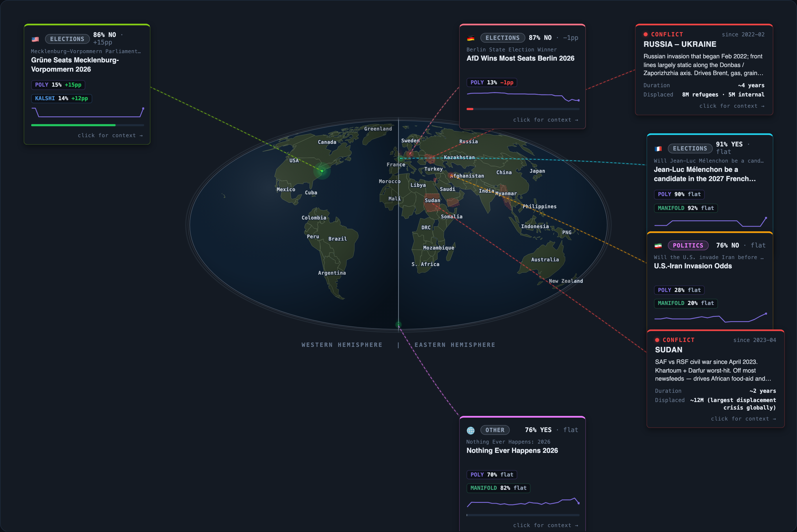This screenshot has height=532, width=797.
Task: Click POLY 15% +15pp chip
Action: tap(58, 85)
